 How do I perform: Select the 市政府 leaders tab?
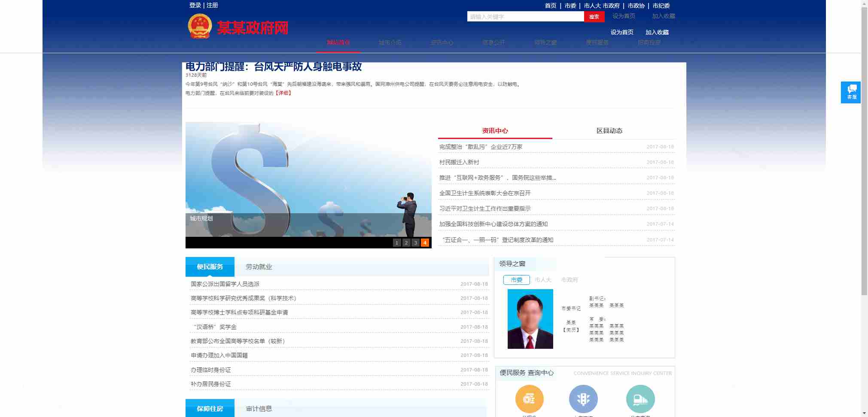pyautogui.click(x=570, y=280)
